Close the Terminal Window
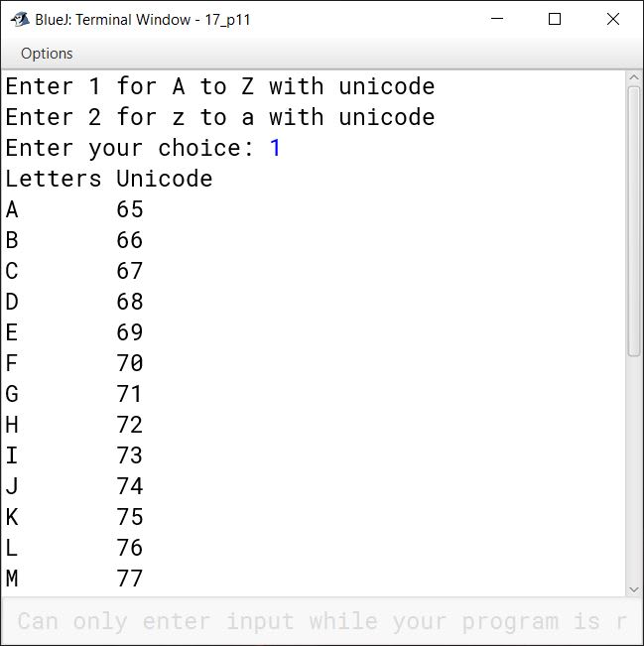644x646 pixels. click(x=612, y=19)
